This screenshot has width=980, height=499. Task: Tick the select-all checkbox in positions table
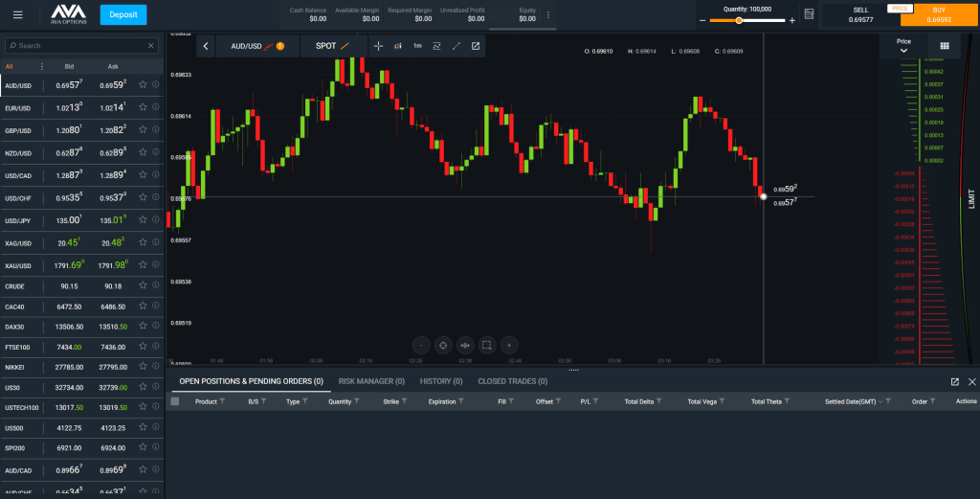click(175, 401)
